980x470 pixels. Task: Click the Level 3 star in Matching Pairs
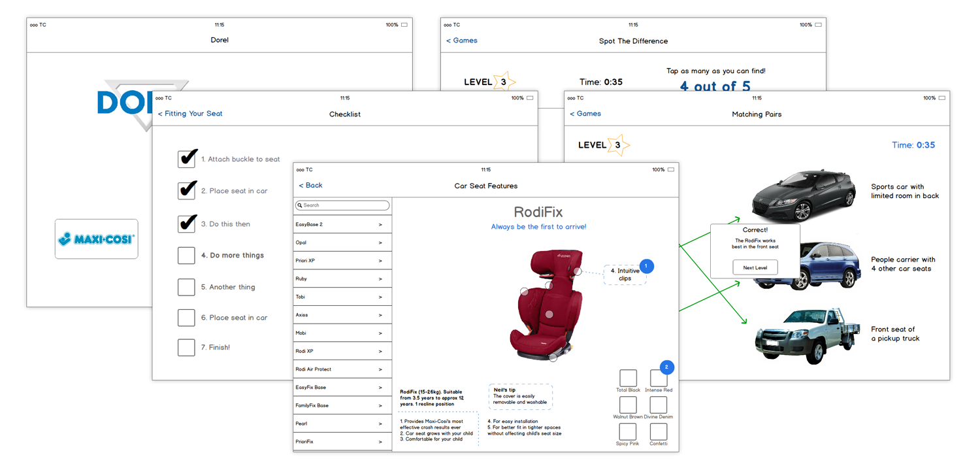coord(617,144)
